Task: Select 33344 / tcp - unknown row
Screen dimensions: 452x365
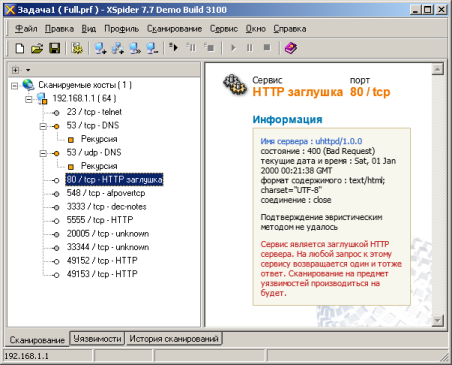Action: pyautogui.click(x=108, y=247)
